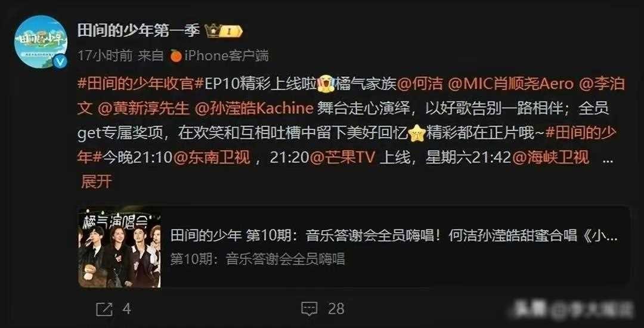Expand full post with 展开
This screenshot has height=328, width=644.
(97, 181)
